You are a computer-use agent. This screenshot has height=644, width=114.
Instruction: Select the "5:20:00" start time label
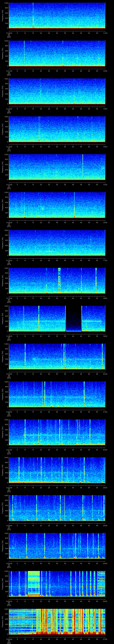click(x=9, y=412)
